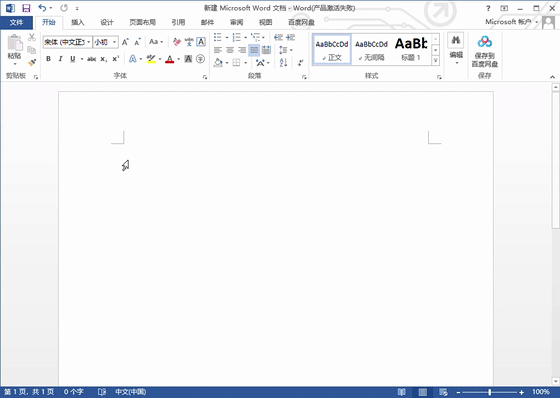Click the 文件 File button
Viewport: 560px width, 398px height.
[16, 22]
